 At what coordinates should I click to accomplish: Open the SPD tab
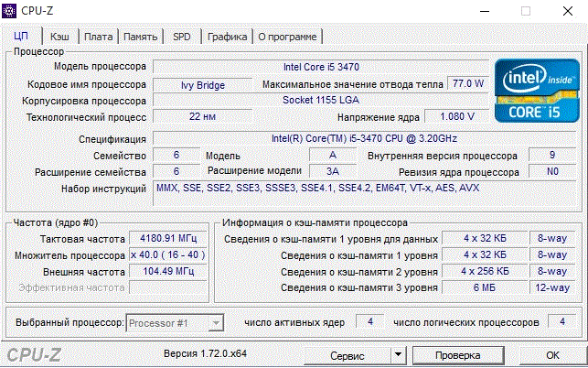182,37
